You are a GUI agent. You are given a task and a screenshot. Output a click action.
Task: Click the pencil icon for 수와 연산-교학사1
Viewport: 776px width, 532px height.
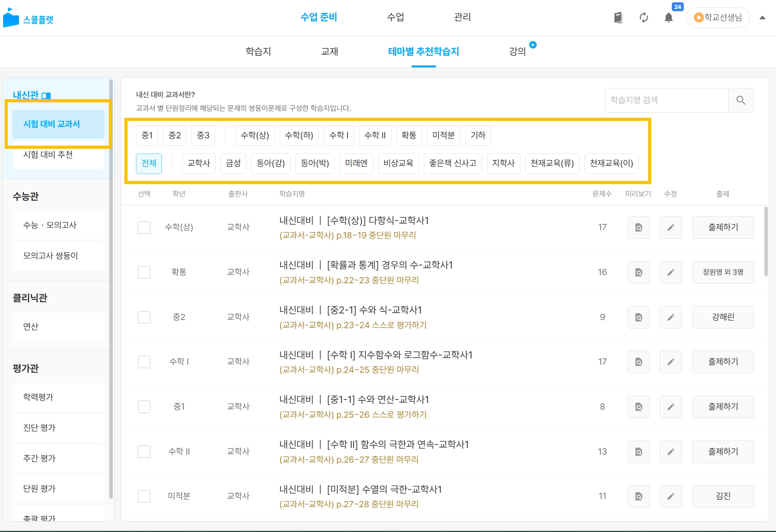671,407
